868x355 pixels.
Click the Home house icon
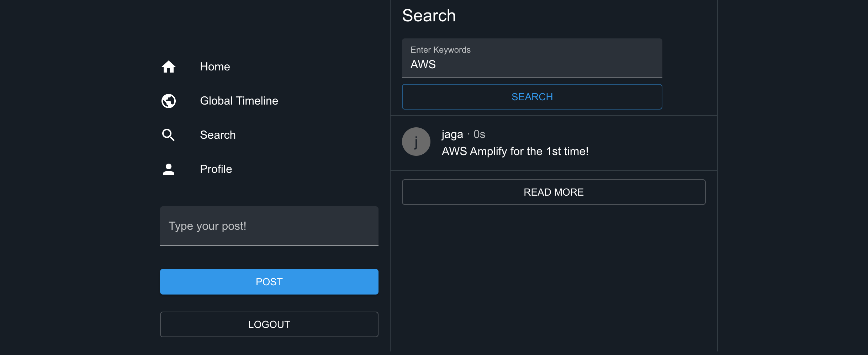169,67
